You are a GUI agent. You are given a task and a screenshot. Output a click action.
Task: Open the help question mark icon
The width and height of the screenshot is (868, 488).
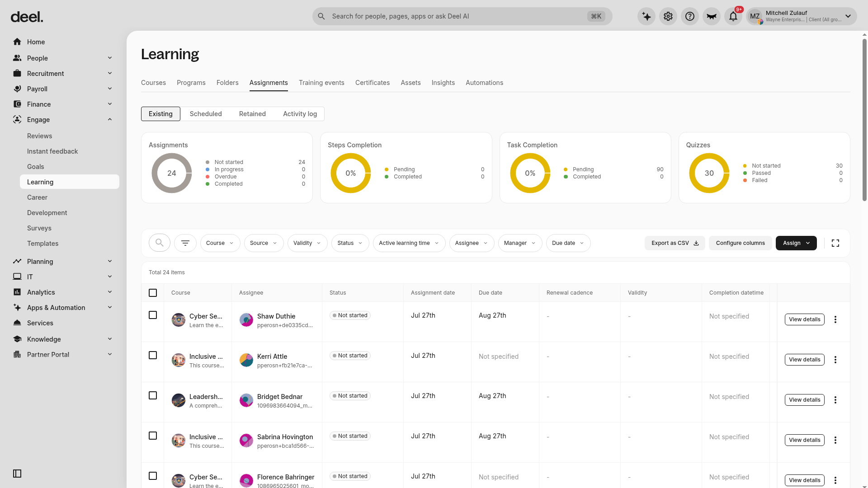(690, 17)
